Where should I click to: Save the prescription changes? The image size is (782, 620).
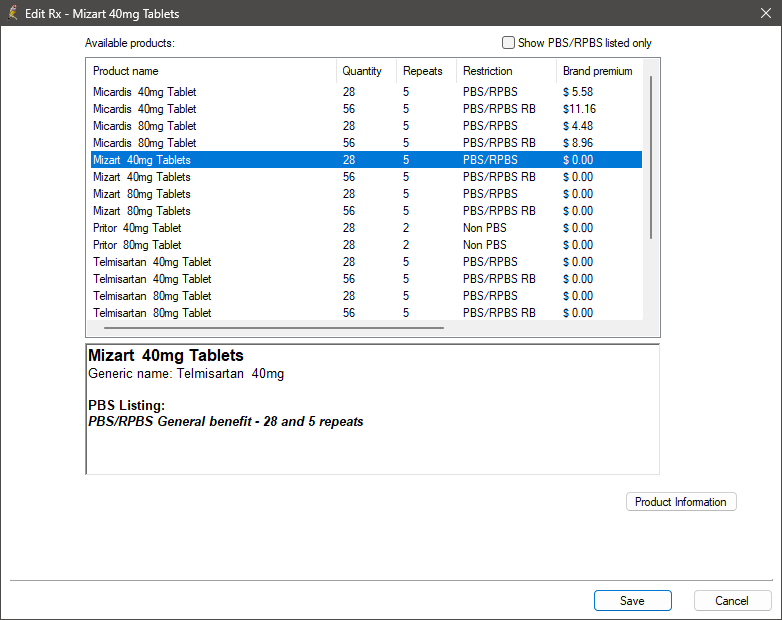click(x=632, y=601)
